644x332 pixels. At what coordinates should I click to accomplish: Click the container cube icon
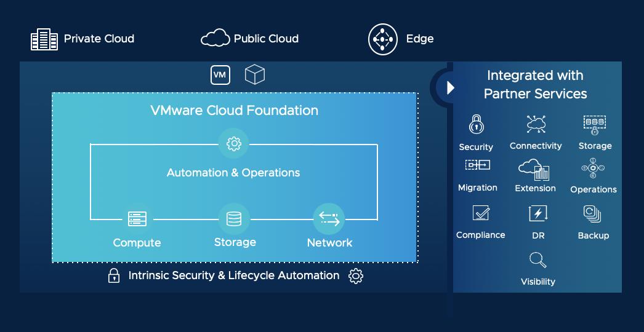tap(255, 74)
